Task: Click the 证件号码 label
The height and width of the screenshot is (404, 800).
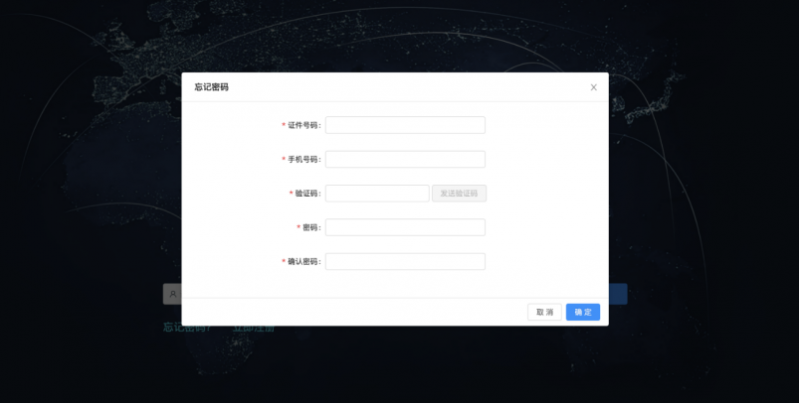Action: 303,125
